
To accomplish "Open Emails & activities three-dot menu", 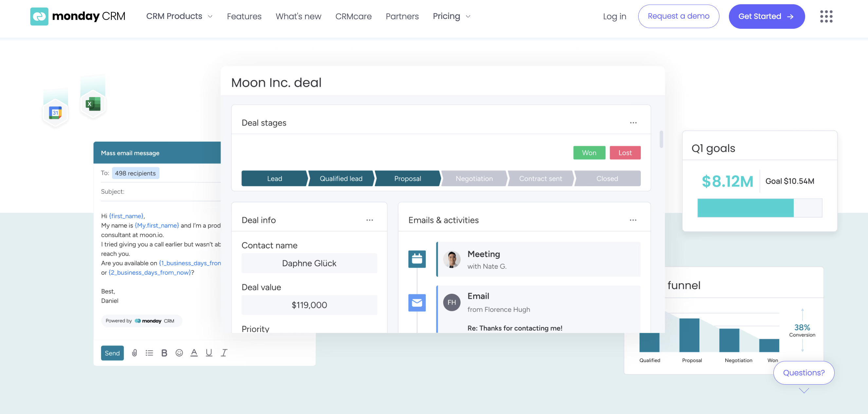I will coord(633,220).
